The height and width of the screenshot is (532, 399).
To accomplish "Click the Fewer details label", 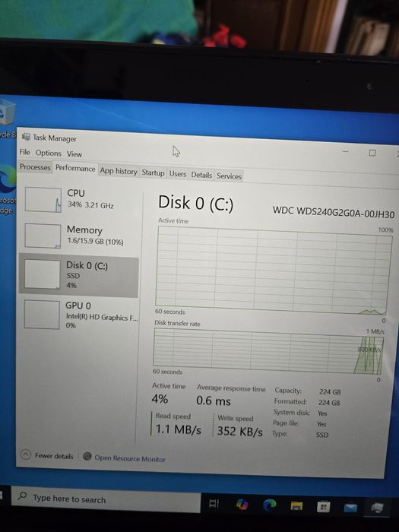I will pos(54,456).
